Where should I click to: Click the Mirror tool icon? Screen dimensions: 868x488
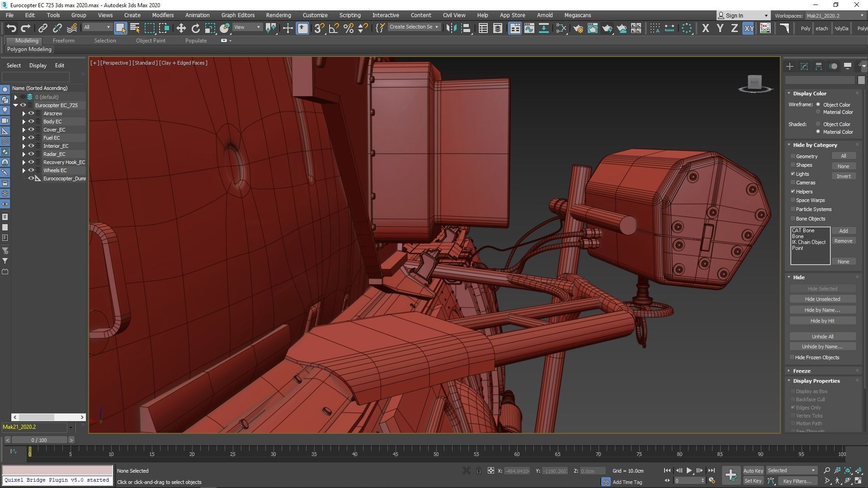click(x=451, y=28)
